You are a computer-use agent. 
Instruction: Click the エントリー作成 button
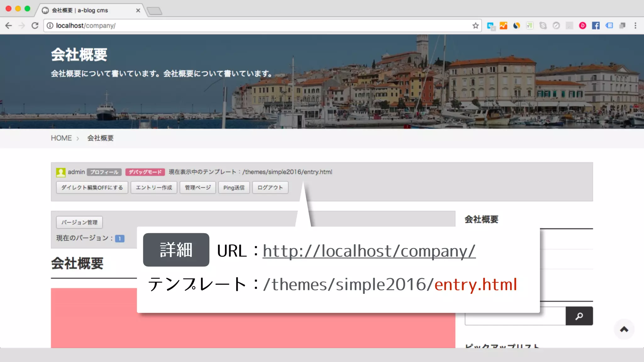(x=154, y=188)
